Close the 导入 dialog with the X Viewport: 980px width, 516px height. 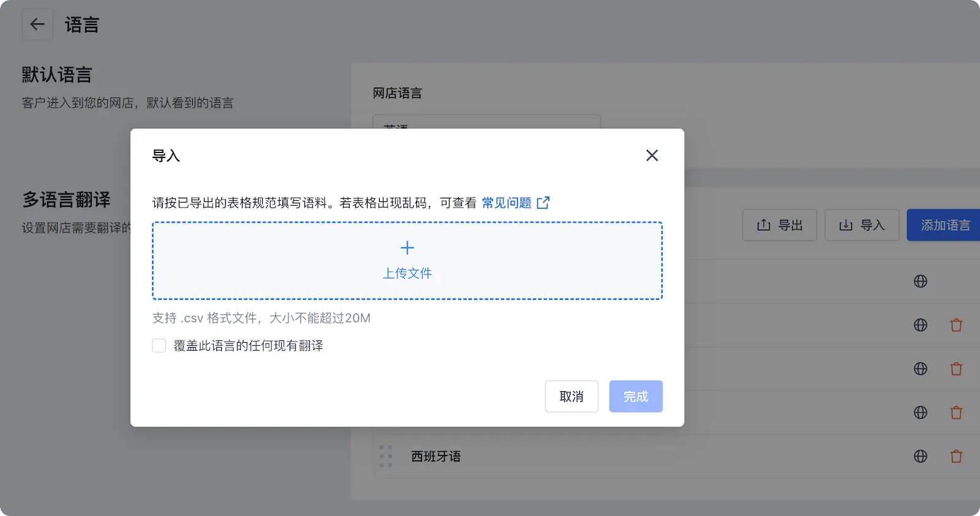[x=652, y=155]
